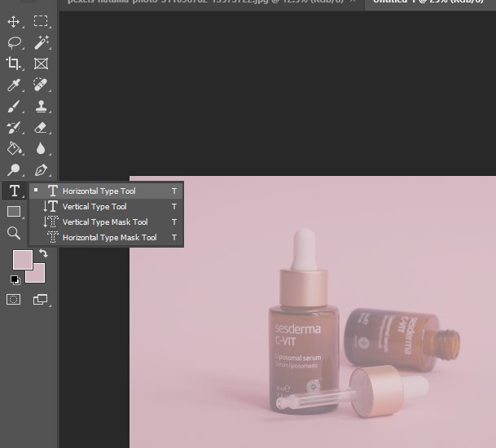Select the Crop tool
Viewport: 496px width, 448px height.
pos(13,64)
